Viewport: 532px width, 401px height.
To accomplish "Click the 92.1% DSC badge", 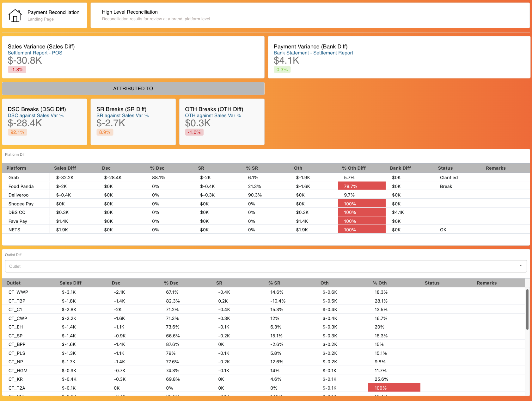I will (17, 132).
